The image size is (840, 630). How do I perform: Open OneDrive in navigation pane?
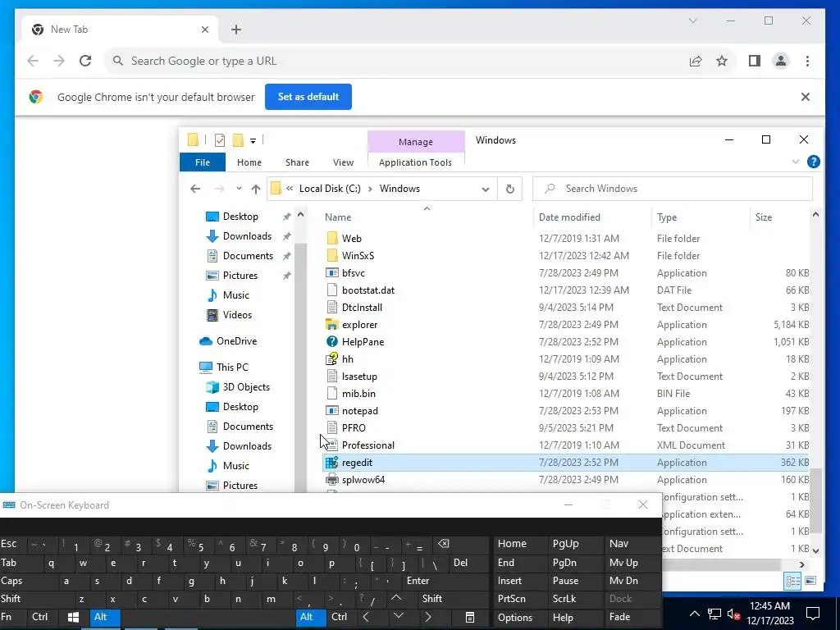236,341
